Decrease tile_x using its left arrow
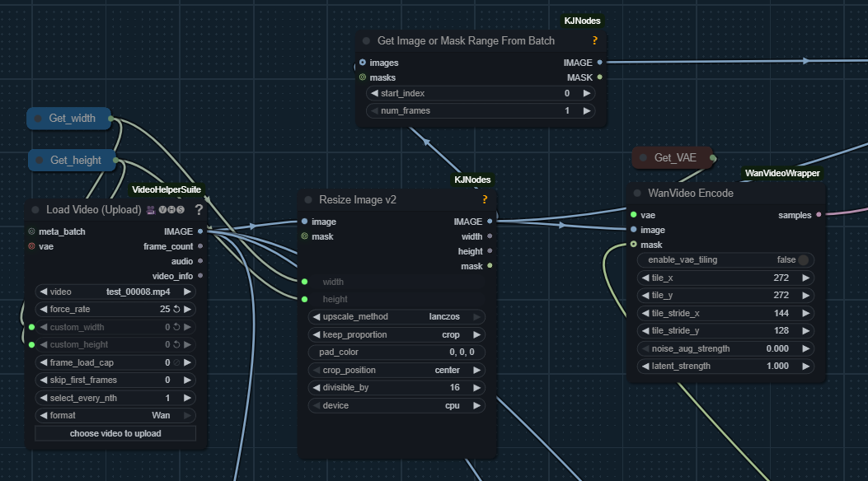868x481 pixels. [645, 278]
